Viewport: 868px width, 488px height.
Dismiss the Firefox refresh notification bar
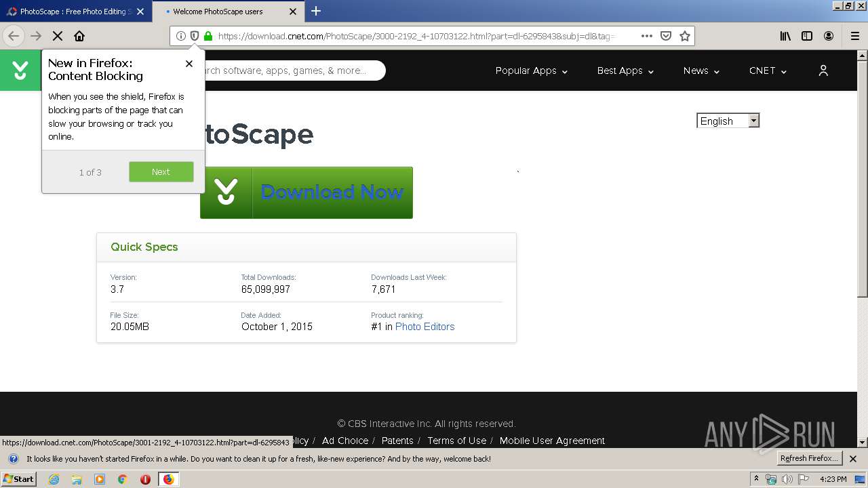[x=853, y=459]
